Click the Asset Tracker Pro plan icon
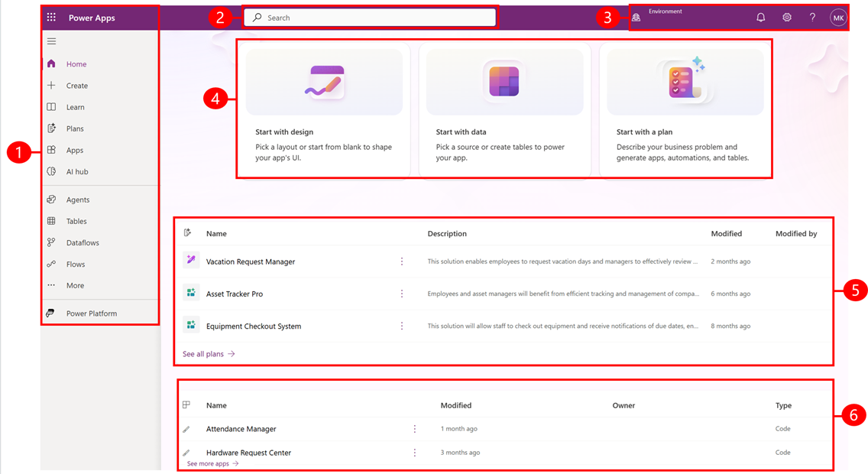The width and height of the screenshot is (868, 474). click(x=191, y=292)
